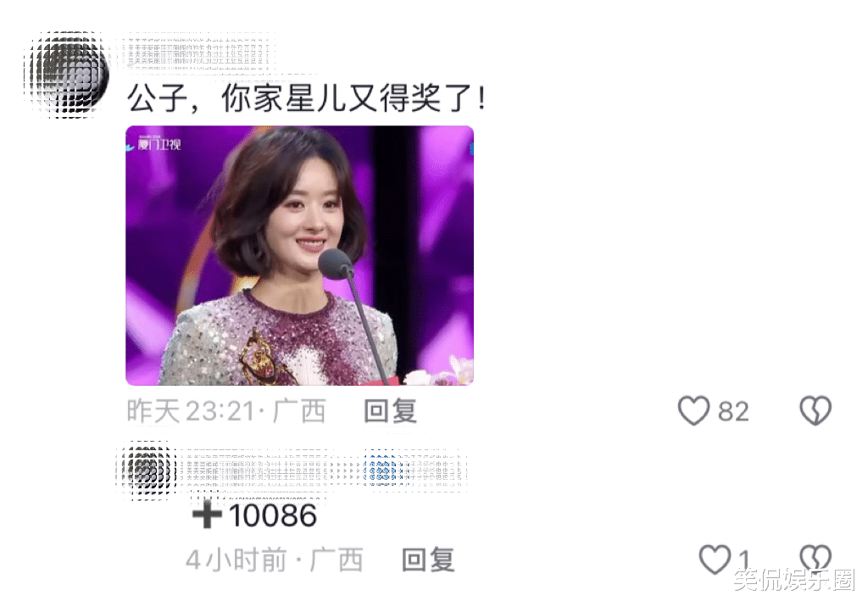868x607 pixels.
Task: Like the top comment with 82 likes
Action: coord(693,411)
